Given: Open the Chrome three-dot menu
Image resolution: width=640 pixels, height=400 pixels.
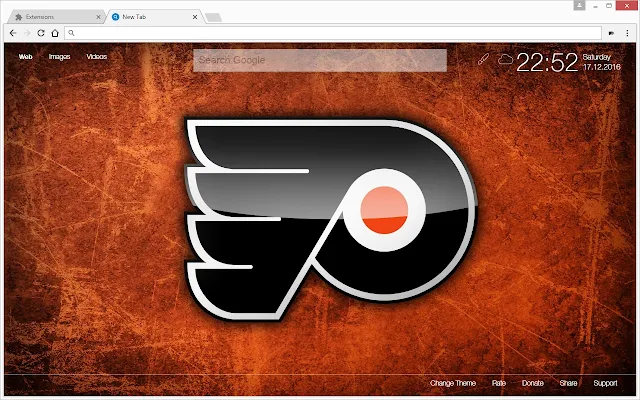Looking at the screenshot, I should tap(627, 33).
